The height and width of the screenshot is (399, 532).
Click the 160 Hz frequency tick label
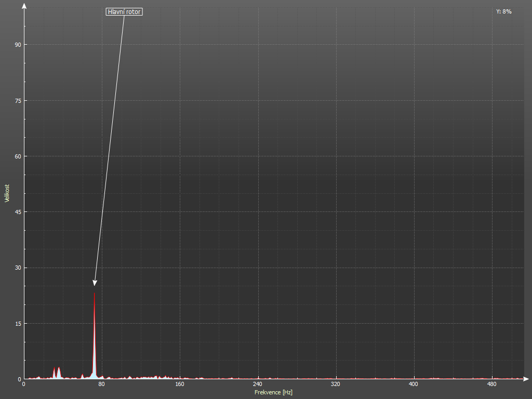click(180, 384)
